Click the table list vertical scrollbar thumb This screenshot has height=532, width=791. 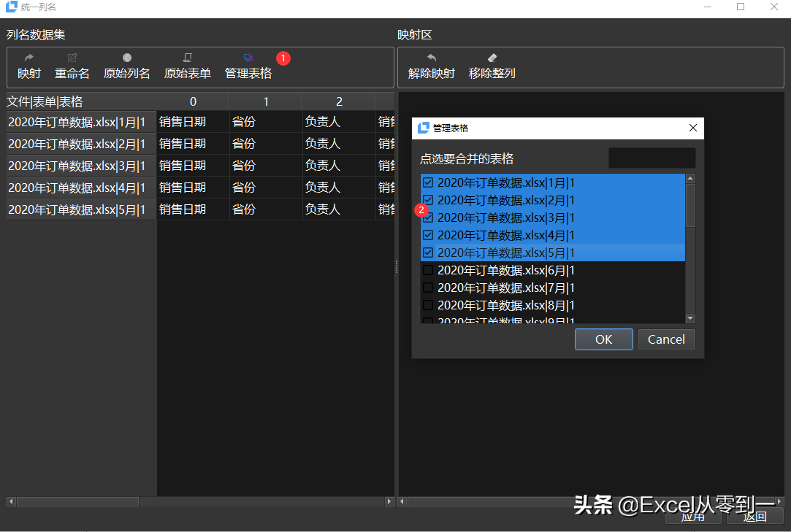pos(691,205)
